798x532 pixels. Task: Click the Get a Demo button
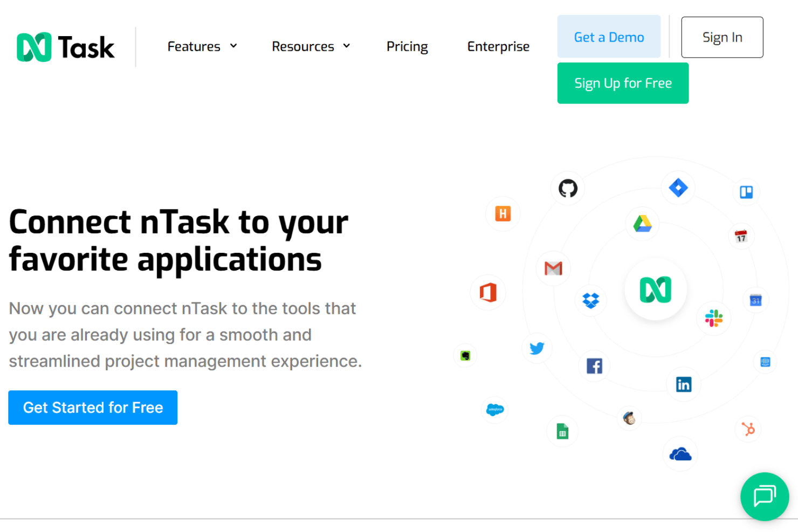(609, 37)
